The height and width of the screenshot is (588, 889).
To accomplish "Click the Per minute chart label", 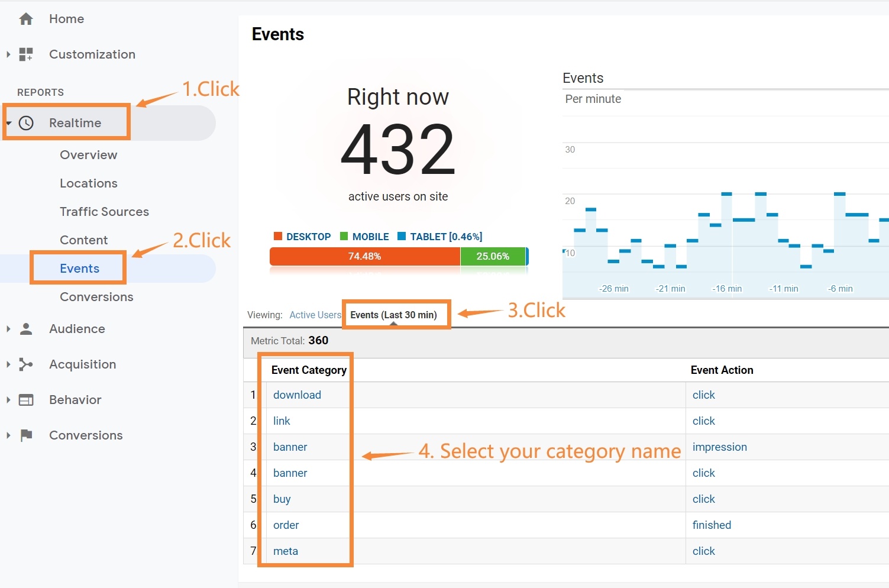I will pos(593,99).
